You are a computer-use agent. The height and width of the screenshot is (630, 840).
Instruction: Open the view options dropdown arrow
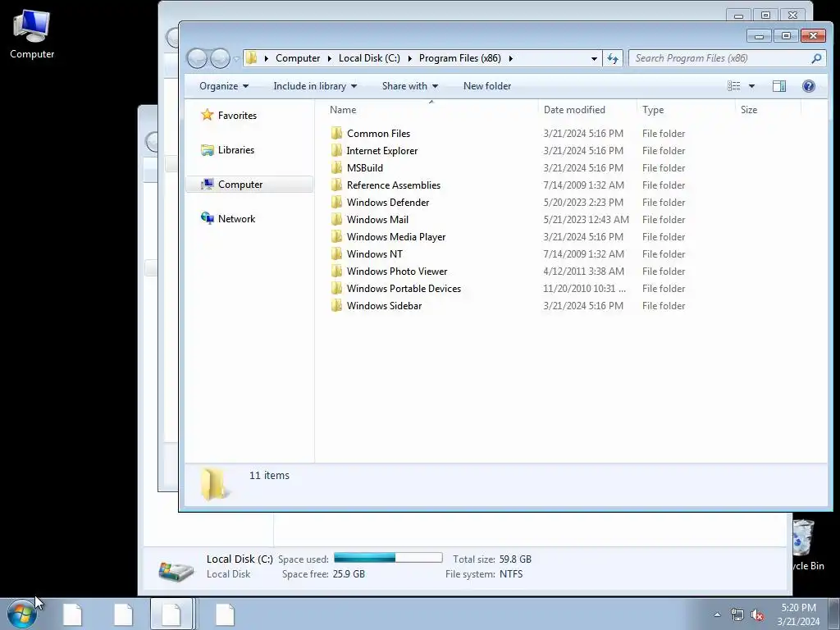pyautogui.click(x=751, y=85)
